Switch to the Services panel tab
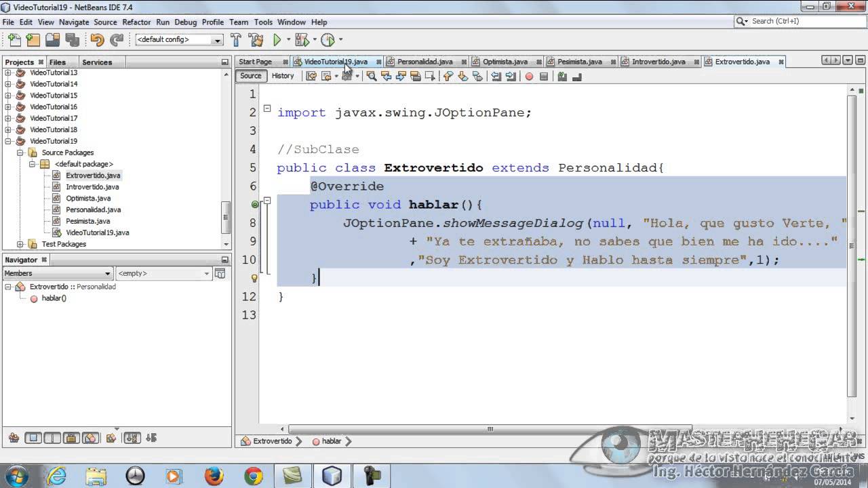 click(x=97, y=62)
